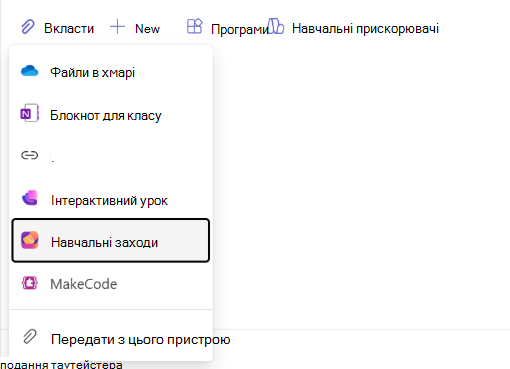
Task: Select the OneDrive cloud icon
Action: coord(30,71)
